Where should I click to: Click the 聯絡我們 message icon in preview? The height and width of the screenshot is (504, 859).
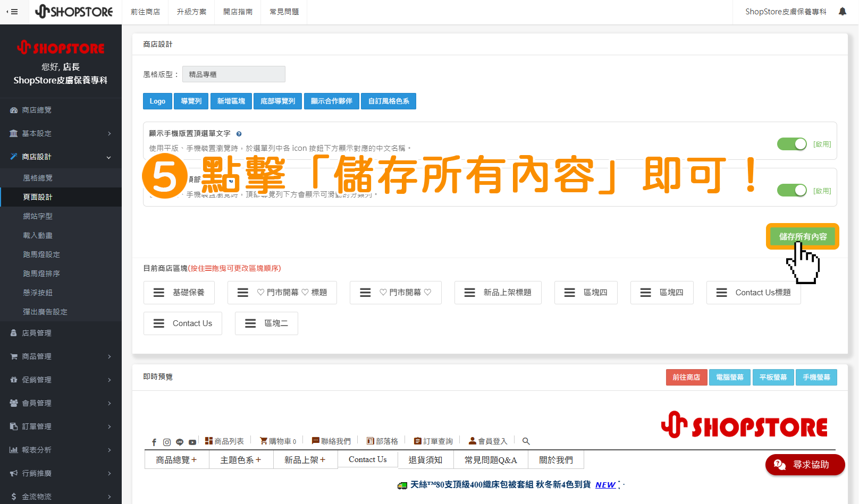(316, 441)
